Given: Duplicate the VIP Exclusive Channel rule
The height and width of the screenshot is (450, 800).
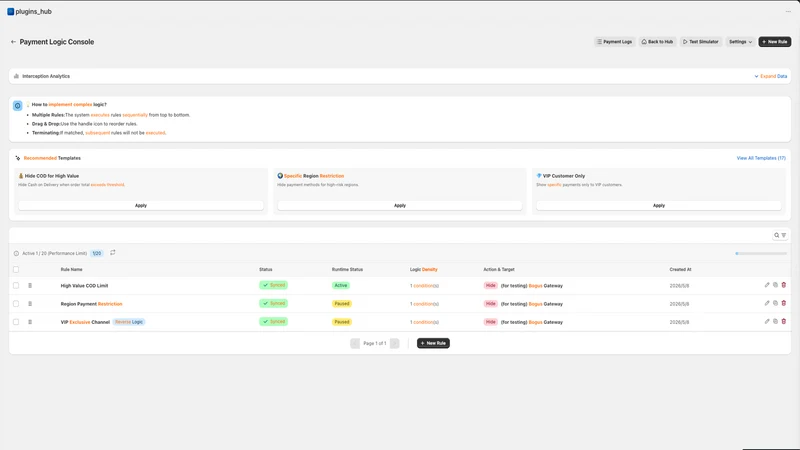Looking at the screenshot, I should [x=775, y=321].
